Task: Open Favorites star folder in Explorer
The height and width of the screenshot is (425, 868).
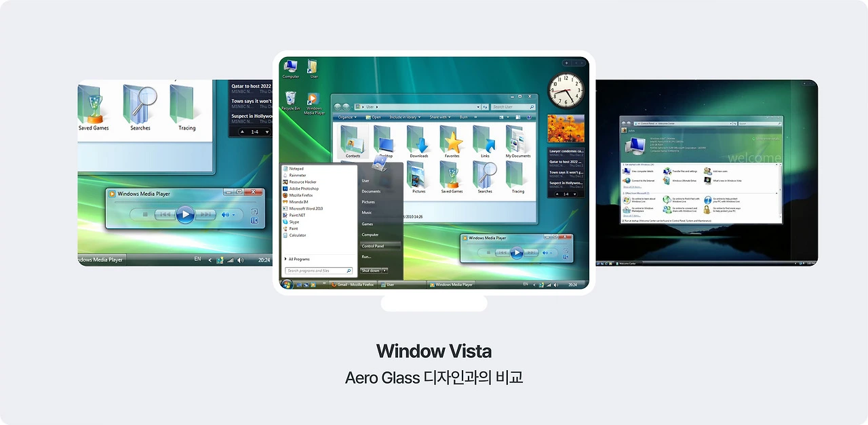Action: coord(452,142)
